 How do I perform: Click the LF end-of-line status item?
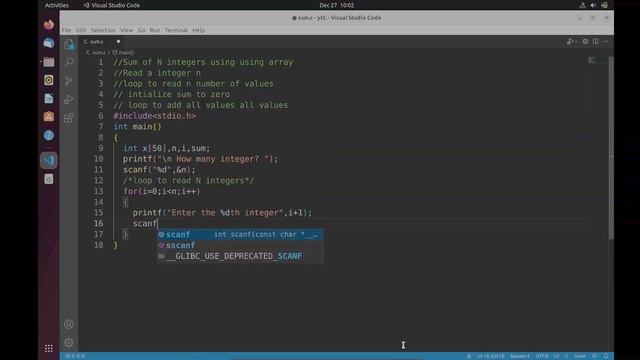point(556,356)
